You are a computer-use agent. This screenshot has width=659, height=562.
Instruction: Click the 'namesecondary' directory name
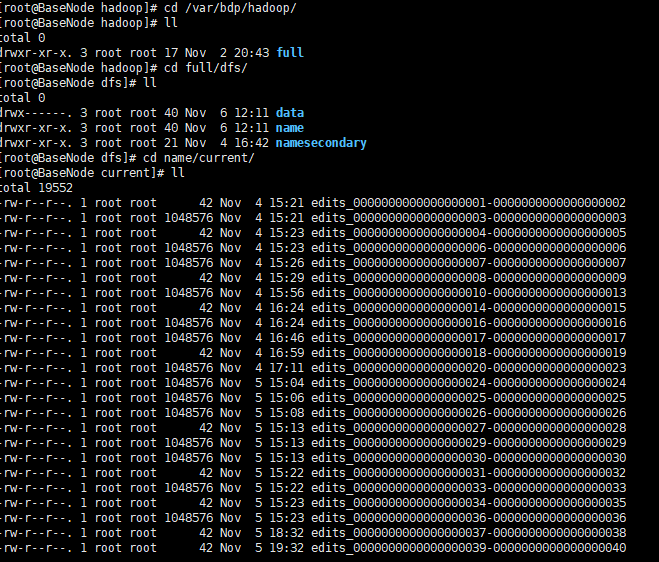click(321, 143)
